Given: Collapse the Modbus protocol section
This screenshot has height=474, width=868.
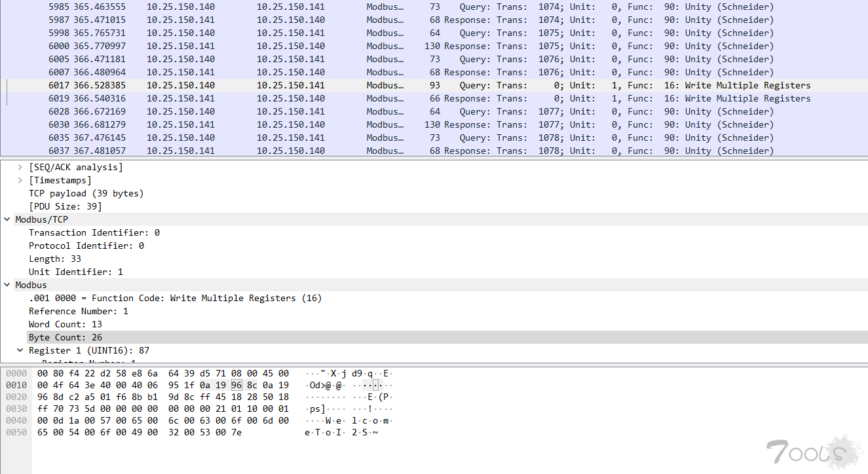Looking at the screenshot, I should [7, 285].
